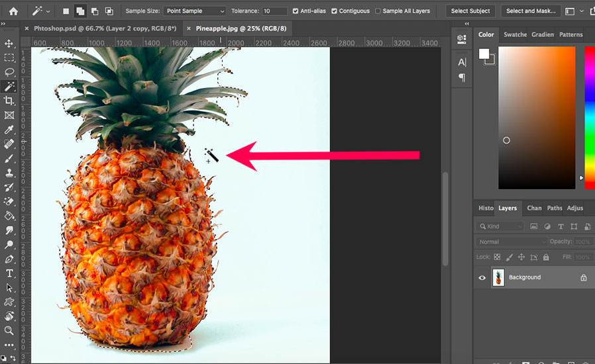Collapse the right panels with double chevron

point(467,24)
